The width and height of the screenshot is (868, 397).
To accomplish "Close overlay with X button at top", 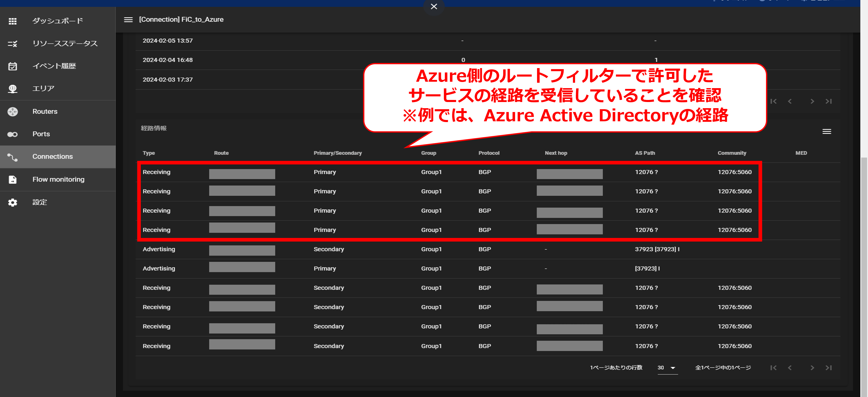I will [434, 6].
